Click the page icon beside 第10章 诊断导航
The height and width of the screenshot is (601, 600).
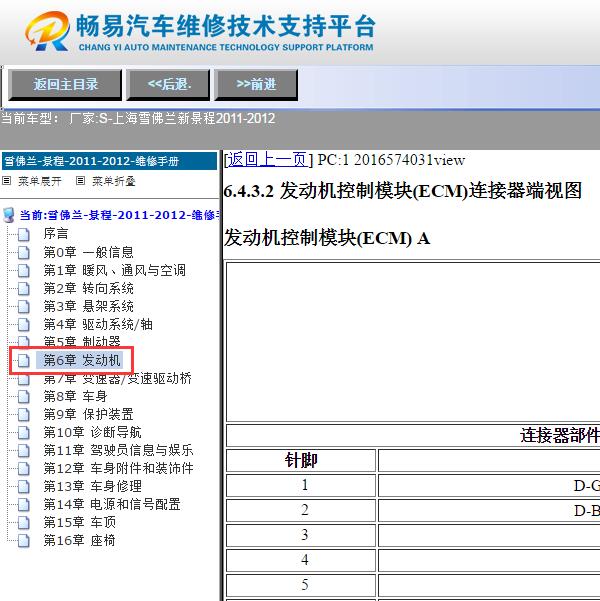point(24,432)
